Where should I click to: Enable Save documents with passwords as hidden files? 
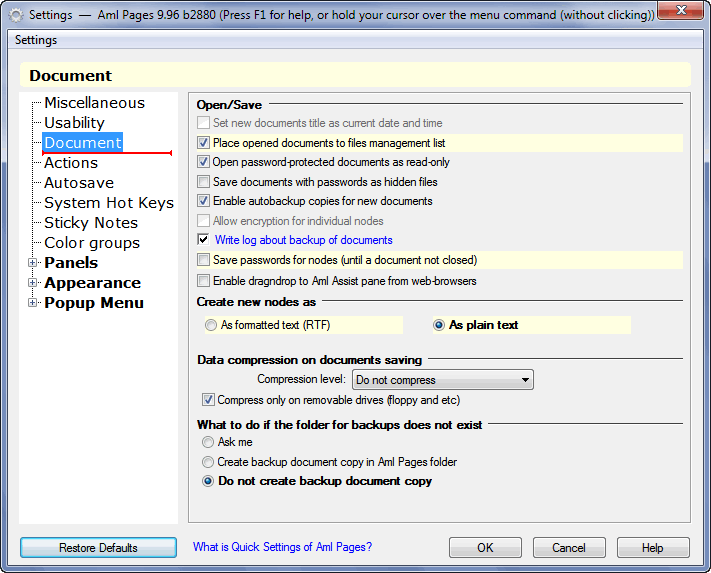(203, 182)
